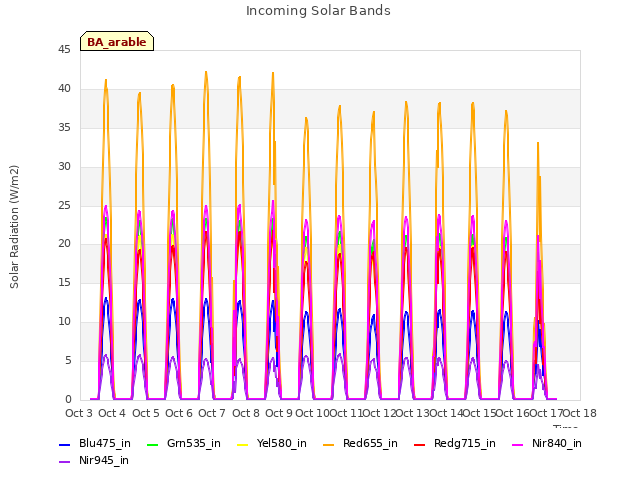Click the orange Red655_in legend swatch
Viewport: 640px width, 480px height.
pos(329,445)
